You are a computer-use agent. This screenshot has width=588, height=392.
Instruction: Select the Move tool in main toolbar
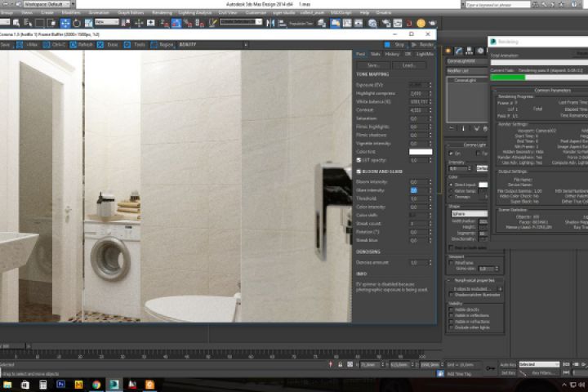point(65,23)
